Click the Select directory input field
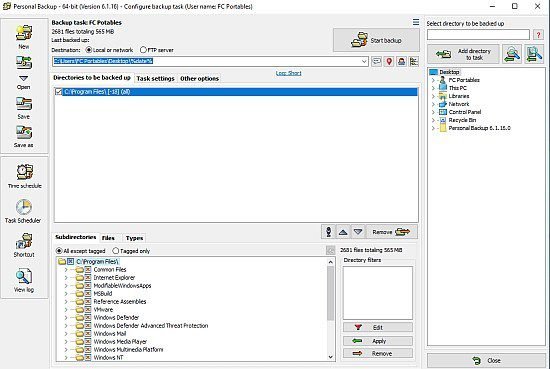This screenshot has width=550, height=369. (x=478, y=35)
